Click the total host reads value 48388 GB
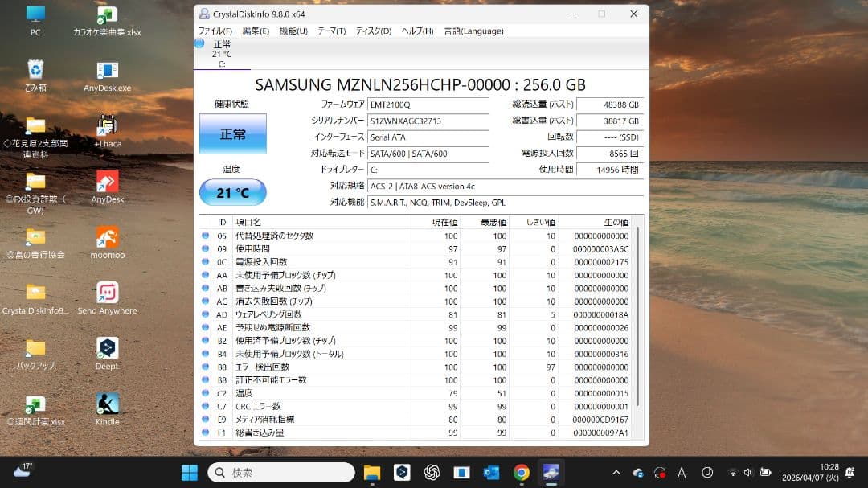 tap(609, 105)
